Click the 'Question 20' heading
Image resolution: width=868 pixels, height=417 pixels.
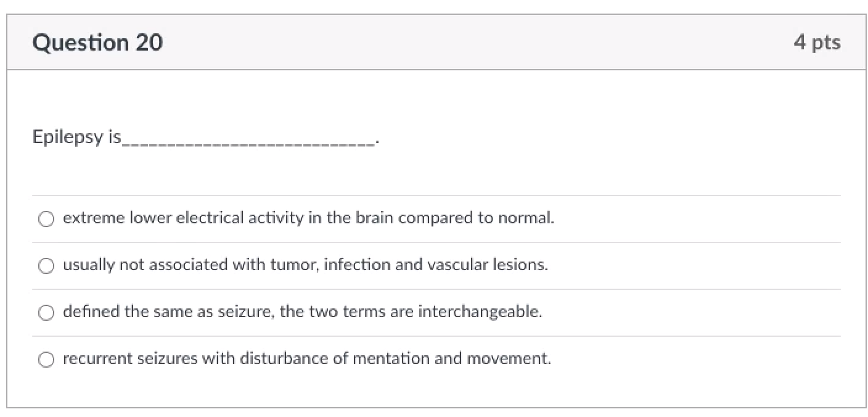coord(97,43)
